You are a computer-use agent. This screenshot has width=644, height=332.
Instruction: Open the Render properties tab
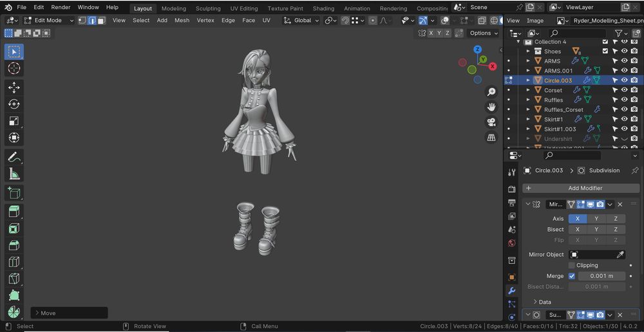pos(512,189)
